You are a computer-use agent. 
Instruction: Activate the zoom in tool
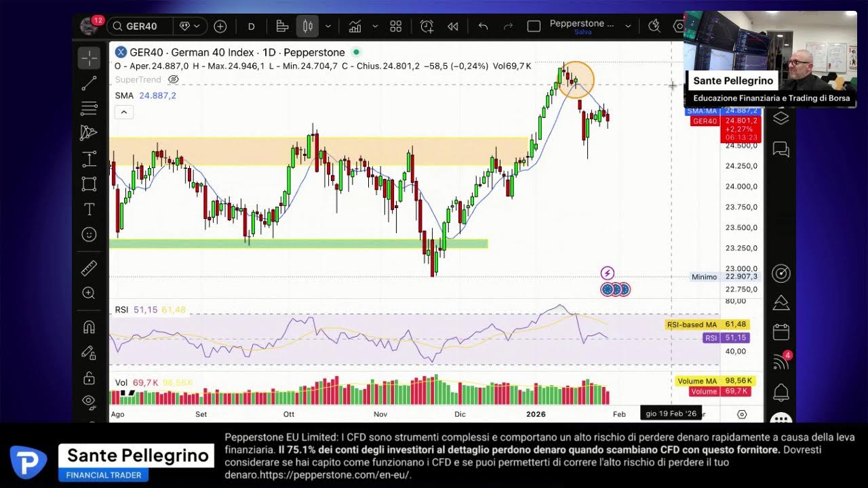coord(89,293)
